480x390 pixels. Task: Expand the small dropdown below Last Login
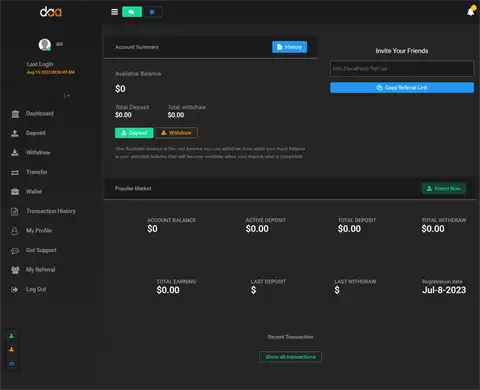coord(67,96)
